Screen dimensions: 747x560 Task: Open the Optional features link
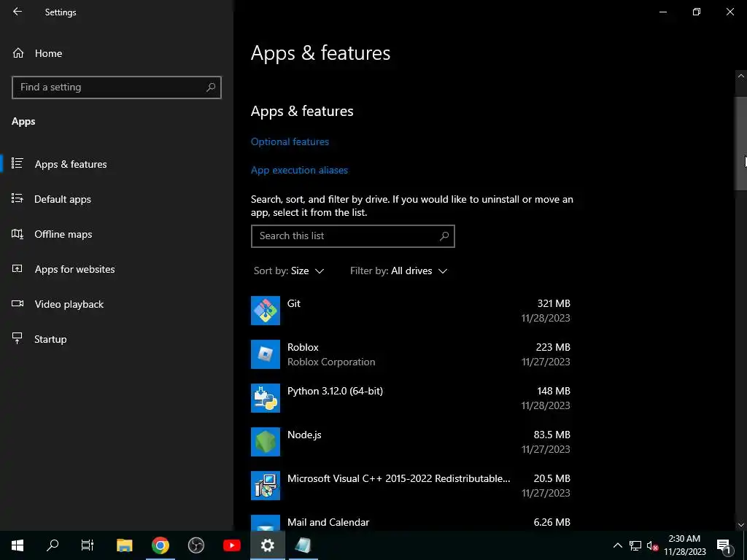tap(290, 141)
